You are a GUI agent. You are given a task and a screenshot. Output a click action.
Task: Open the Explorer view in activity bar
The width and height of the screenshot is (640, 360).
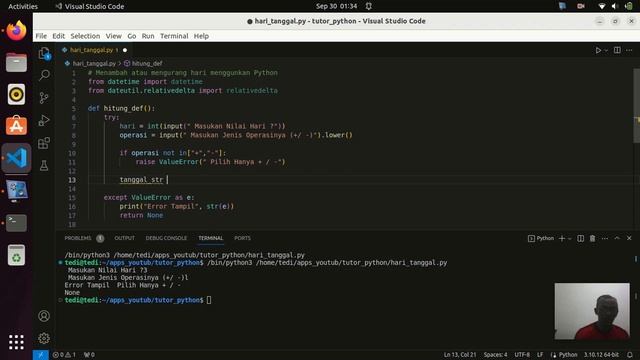point(44,53)
